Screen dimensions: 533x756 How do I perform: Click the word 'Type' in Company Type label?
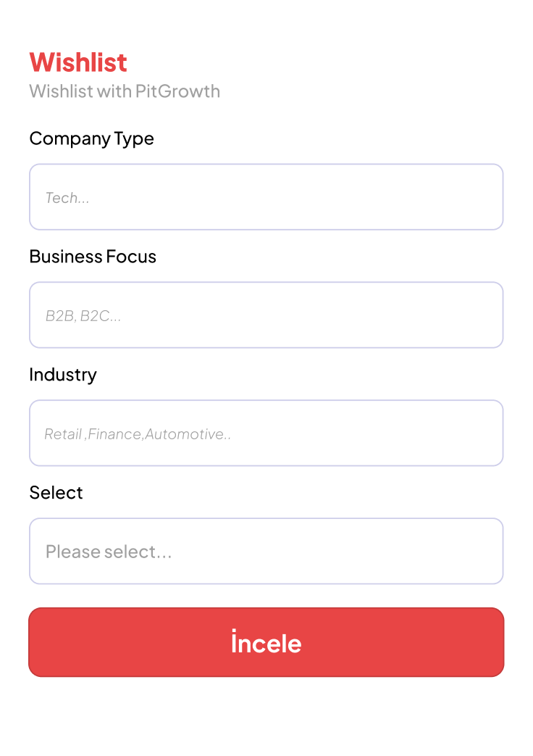coord(134,138)
